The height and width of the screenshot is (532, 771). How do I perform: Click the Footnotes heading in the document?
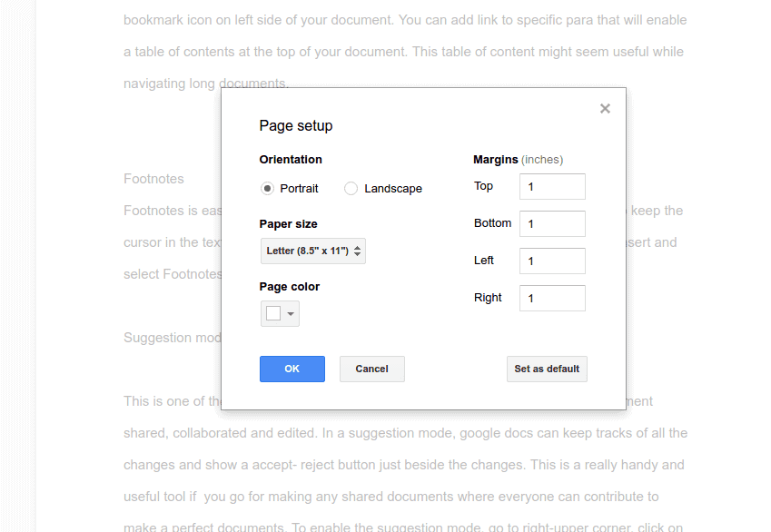(x=153, y=179)
